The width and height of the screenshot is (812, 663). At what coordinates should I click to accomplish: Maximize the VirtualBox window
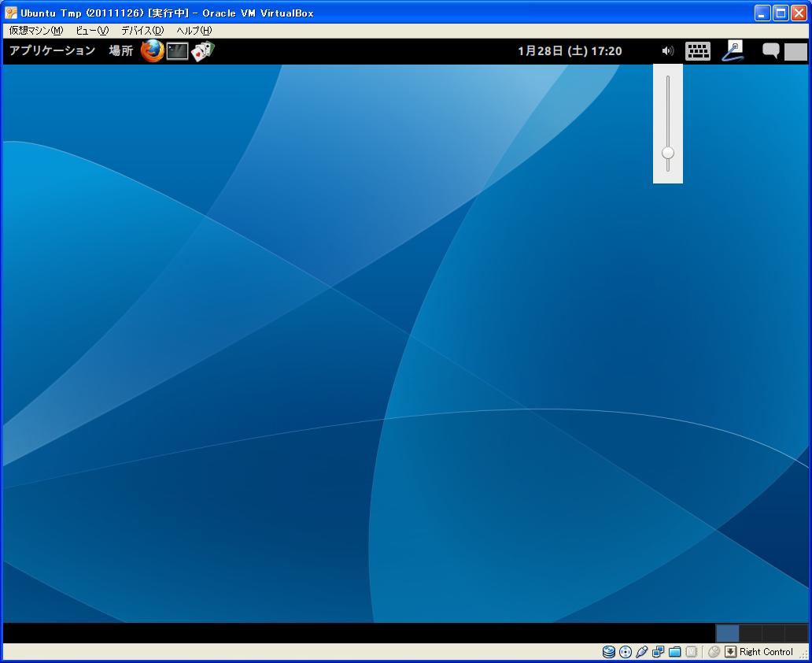pos(781,13)
